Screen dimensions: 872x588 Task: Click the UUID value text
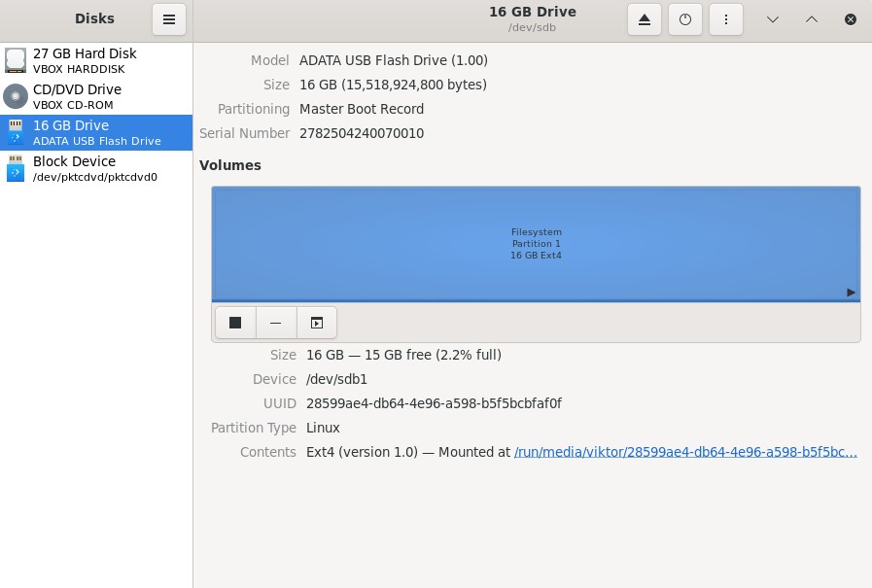pos(434,403)
